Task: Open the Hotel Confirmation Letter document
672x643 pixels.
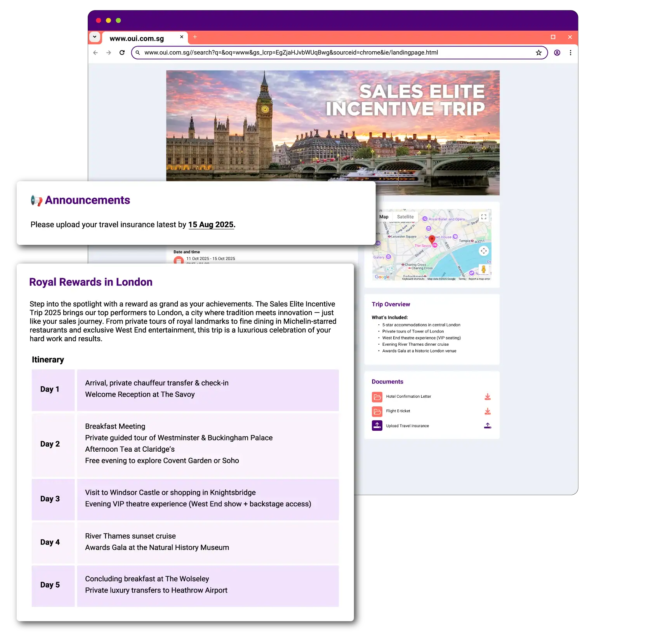Action: [x=408, y=397]
